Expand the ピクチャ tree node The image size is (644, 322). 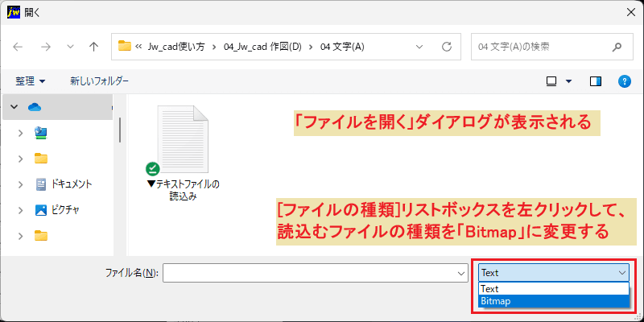click(x=21, y=210)
